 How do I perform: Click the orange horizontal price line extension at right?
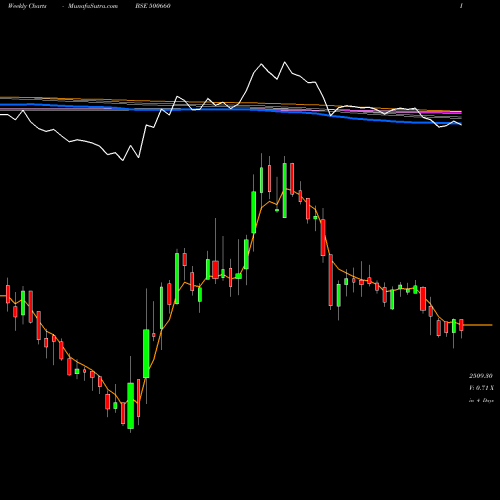tap(478, 325)
